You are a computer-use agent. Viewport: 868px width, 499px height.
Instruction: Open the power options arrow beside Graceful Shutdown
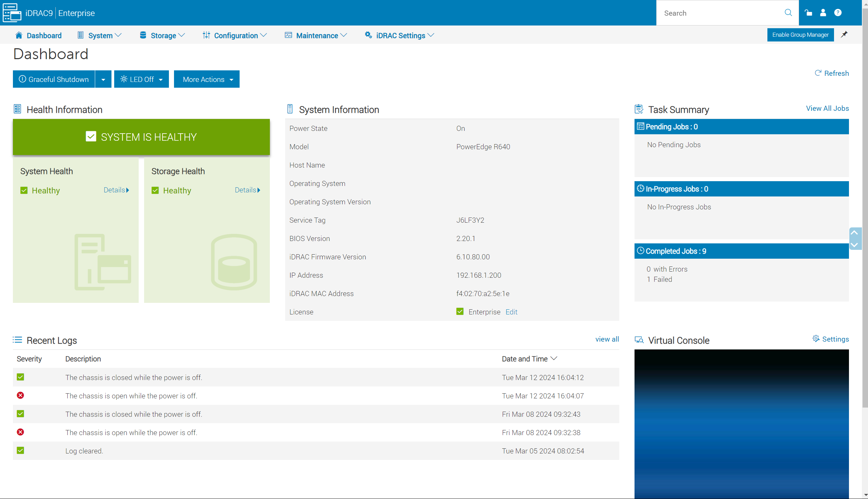(x=103, y=79)
